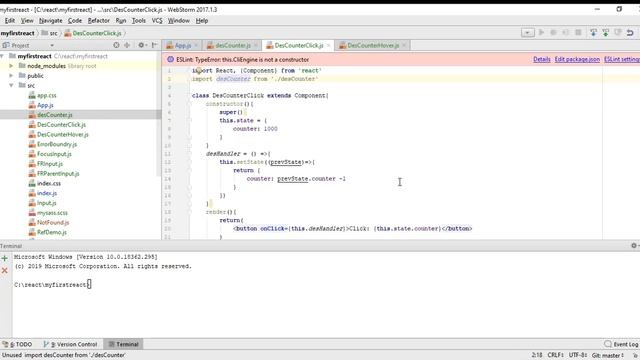Close the App.js editor tab

coord(196,45)
